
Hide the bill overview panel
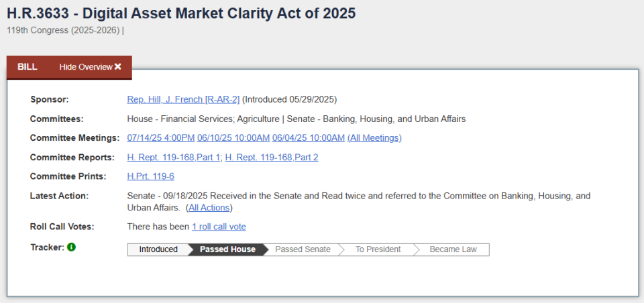click(x=90, y=67)
